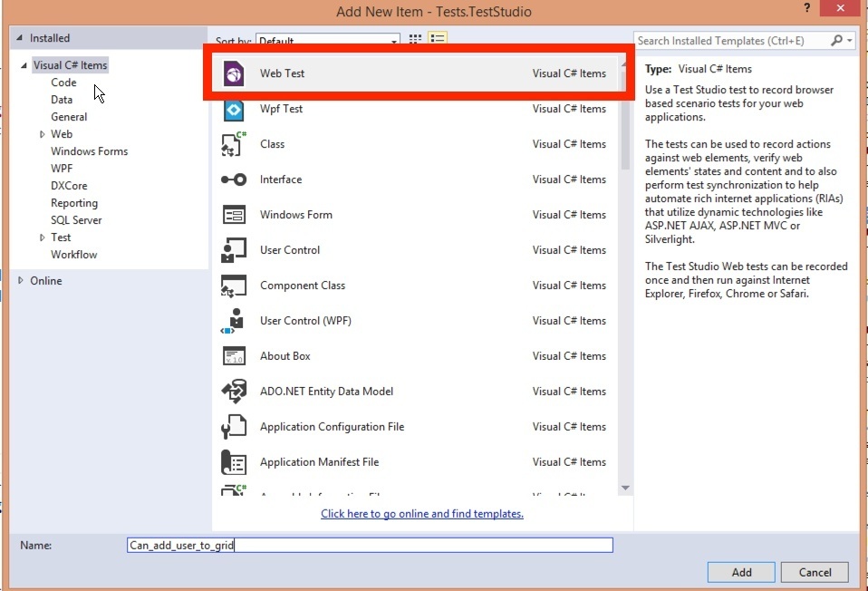Click the Application Configuration File icon
This screenshot has width=868, height=591.
pyautogui.click(x=234, y=427)
